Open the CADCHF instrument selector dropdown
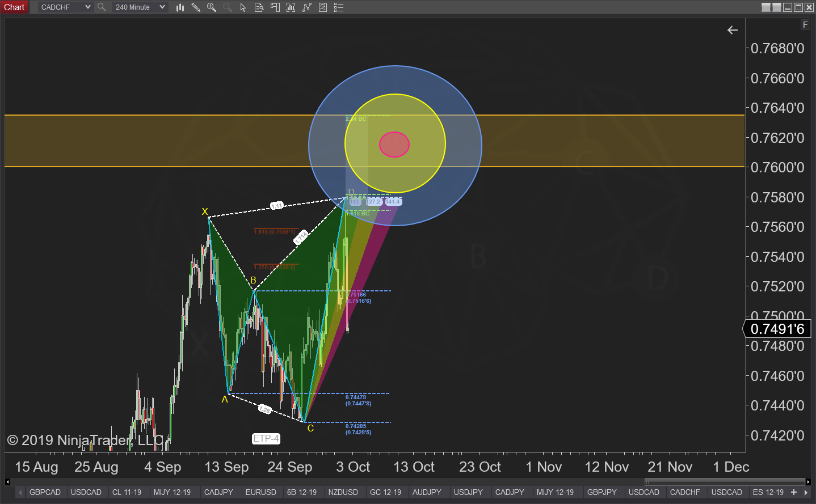The width and height of the screenshot is (816, 504). [x=65, y=7]
